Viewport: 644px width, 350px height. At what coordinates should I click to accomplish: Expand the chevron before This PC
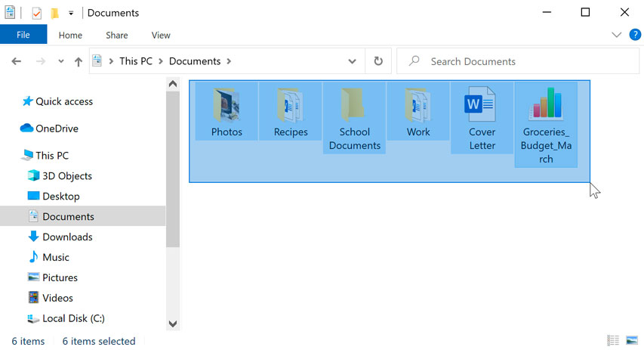(111, 61)
